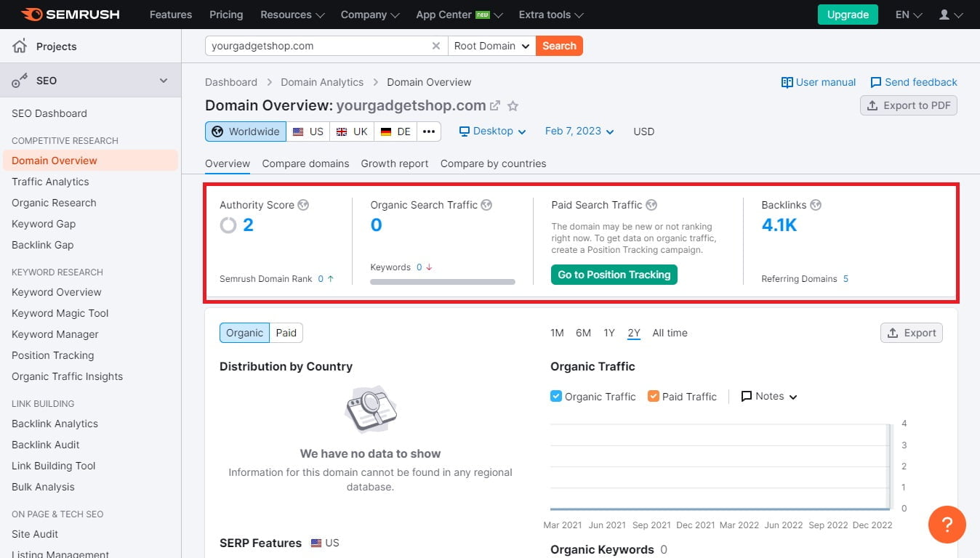The image size is (980, 558).
Task: Switch to the US database
Action: (308, 132)
